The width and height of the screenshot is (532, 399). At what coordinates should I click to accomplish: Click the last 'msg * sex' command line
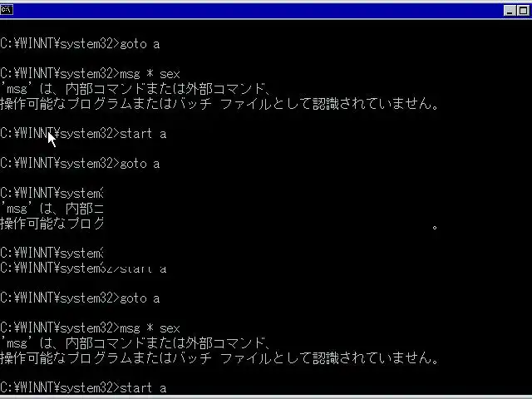coord(90,328)
